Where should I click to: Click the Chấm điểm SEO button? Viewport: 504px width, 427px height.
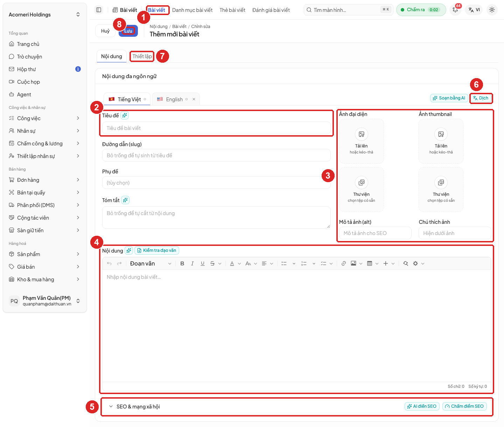464,406
